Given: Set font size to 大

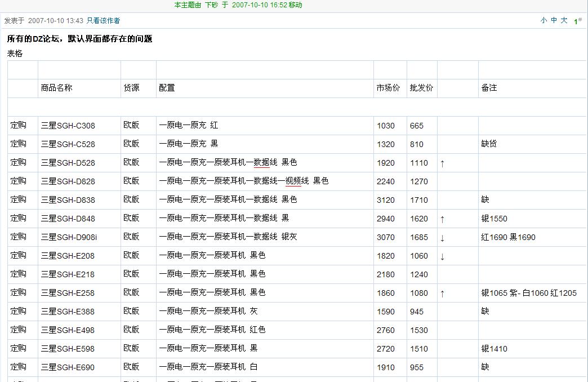Looking at the screenshot, I should click(x=564, y=20).
